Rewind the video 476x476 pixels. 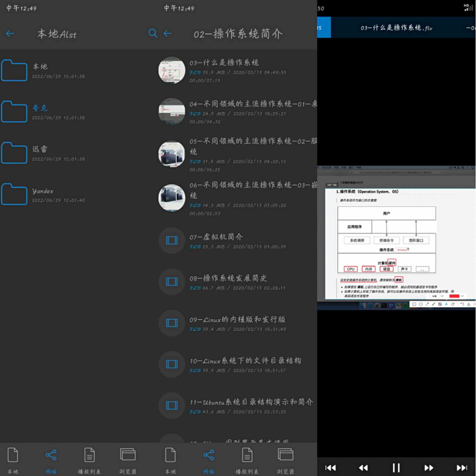point(363,468)
